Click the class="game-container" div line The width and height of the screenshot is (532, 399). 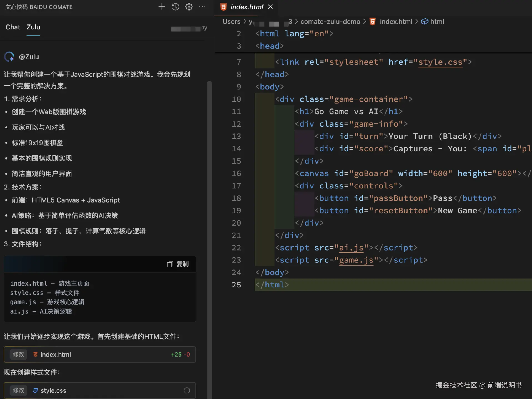pos(344,99)
